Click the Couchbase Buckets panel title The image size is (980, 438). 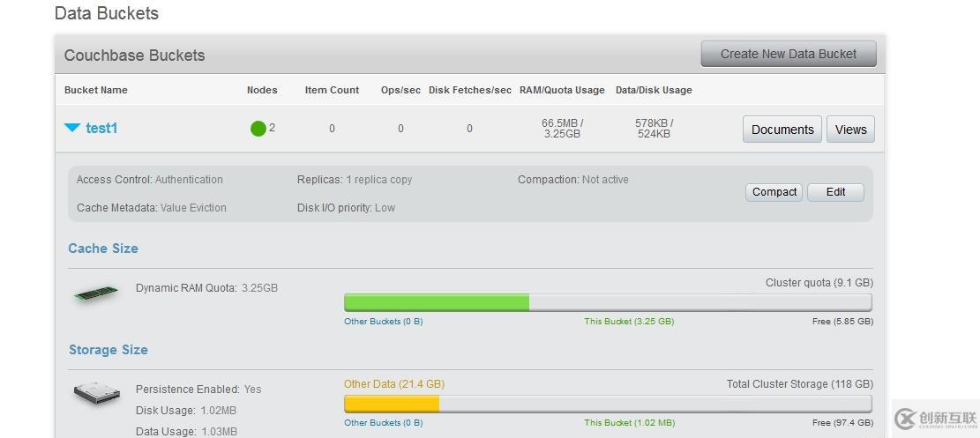click(134, 55)
